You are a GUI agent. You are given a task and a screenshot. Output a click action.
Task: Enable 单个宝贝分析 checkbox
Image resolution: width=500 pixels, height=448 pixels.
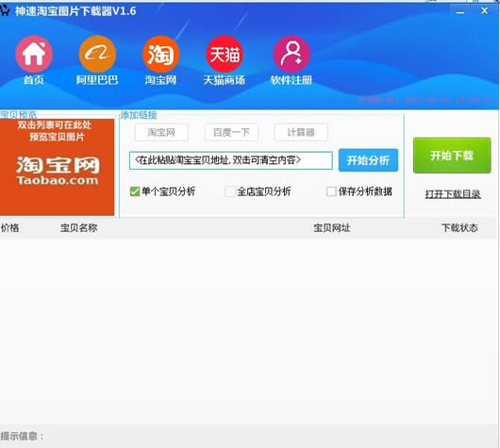coord(135,191)
